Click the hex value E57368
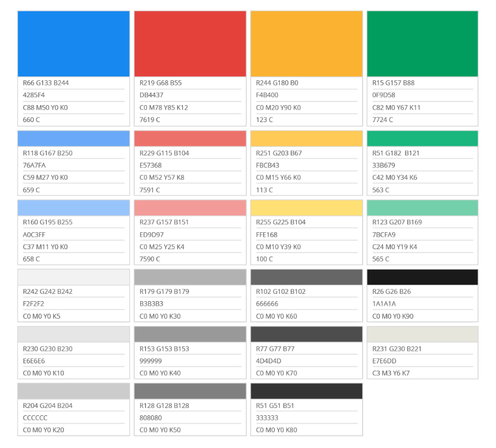496x448 pixels. [x=151, y=165]
